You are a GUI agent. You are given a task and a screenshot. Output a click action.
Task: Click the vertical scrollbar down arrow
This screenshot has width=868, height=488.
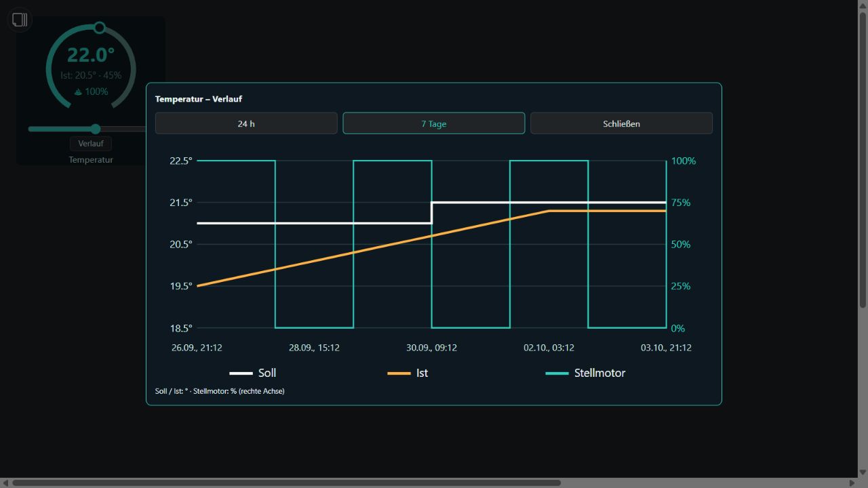[x=863, y=472]
